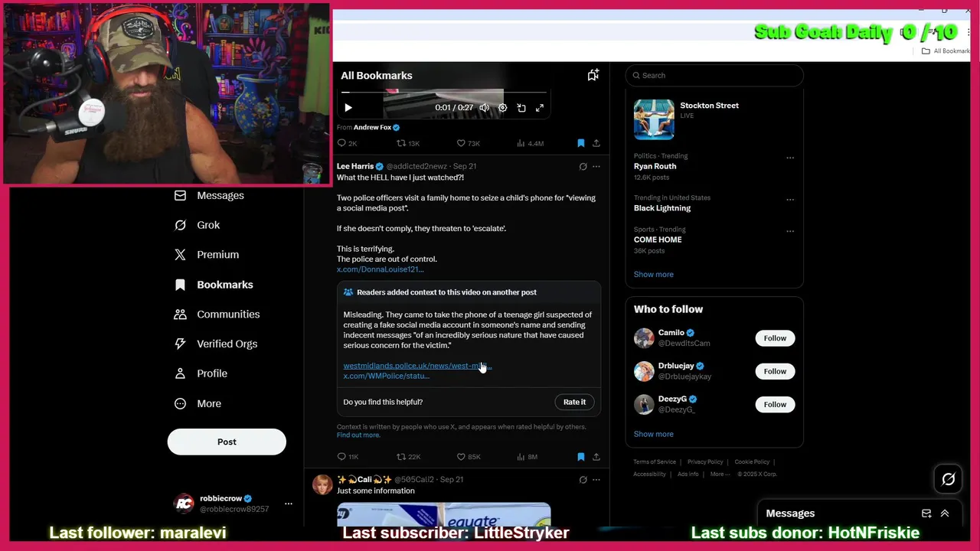The image size is (980, 551).
Task: Like the Andrew Fox post, 73K
Action: (468, 143)
